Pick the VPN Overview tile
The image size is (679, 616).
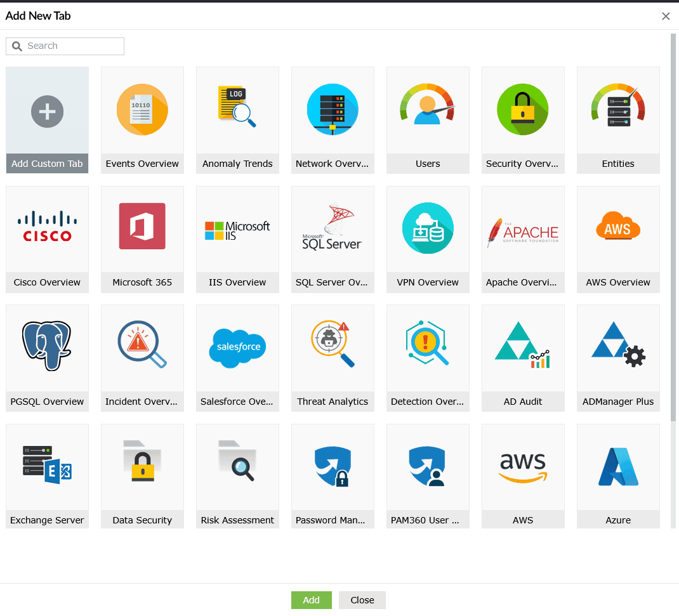pos(428,239)
